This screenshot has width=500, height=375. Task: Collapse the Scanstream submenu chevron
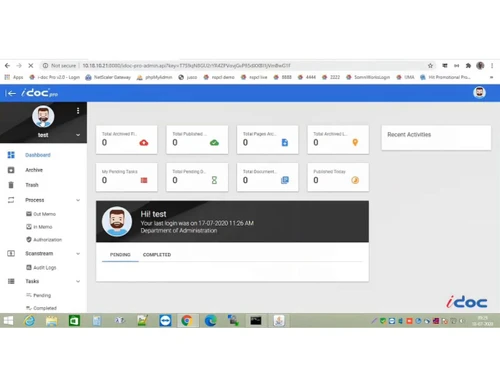click(x=78, y=254)
